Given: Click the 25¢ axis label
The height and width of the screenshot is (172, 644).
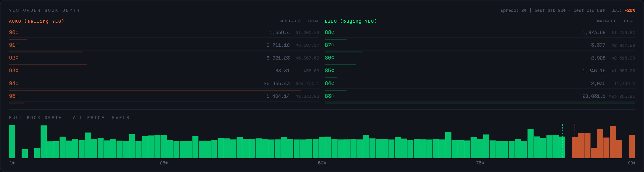Looking at the screenshot, I should point(164,163).
